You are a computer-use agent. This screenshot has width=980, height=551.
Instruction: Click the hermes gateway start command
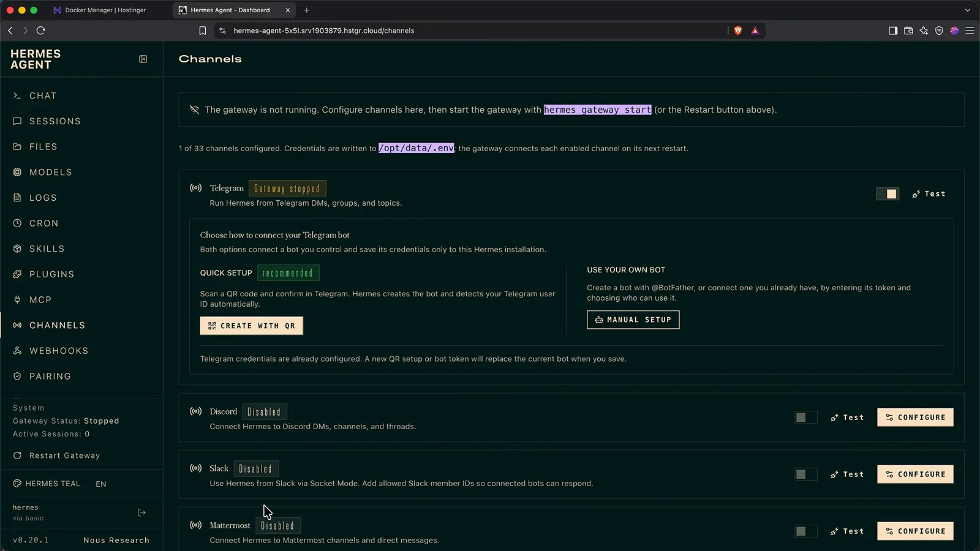(x=597, y=110)
